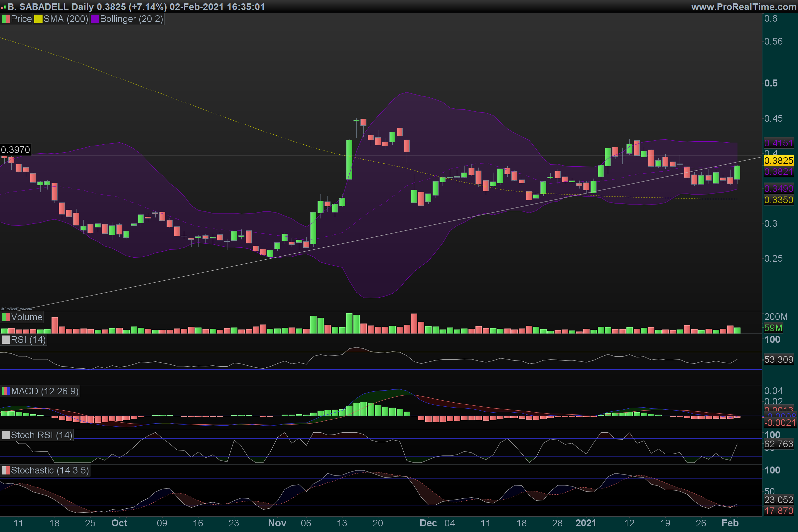Click the Nov marker on date axis
The width and height of the screenshot is (798, 532).
coord(277,523)
